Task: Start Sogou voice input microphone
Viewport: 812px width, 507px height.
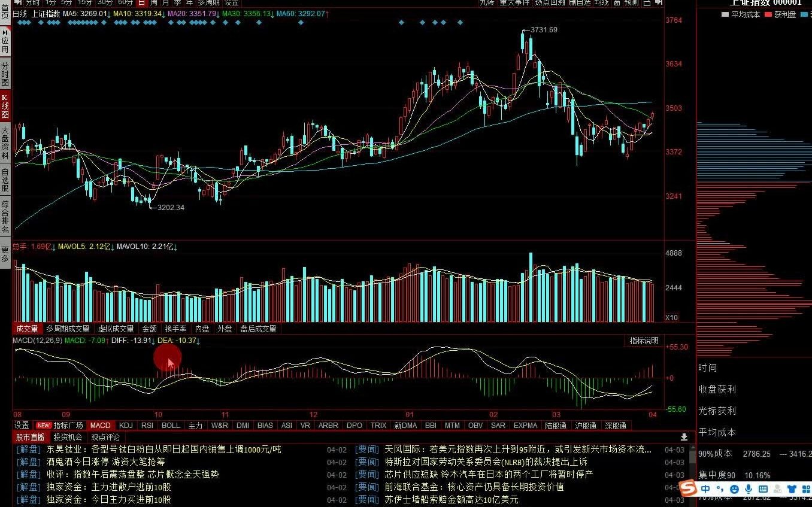Action: 748,488
